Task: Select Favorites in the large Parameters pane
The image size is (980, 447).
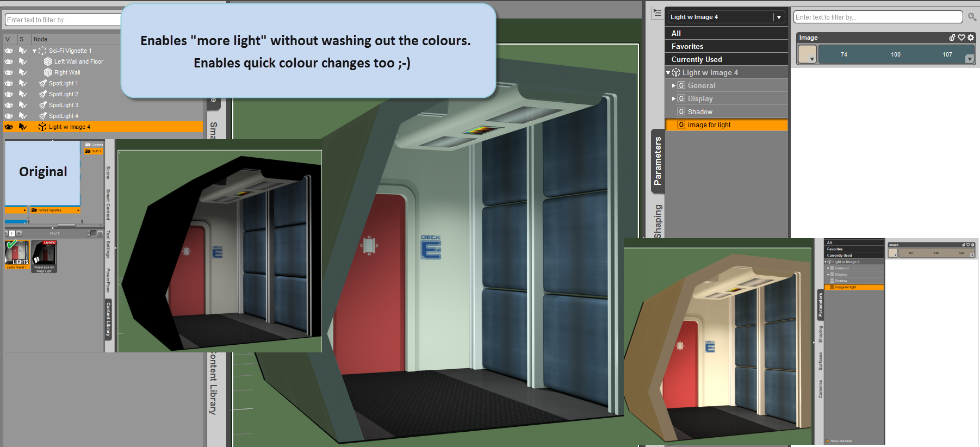Action: tap(727, 46)
